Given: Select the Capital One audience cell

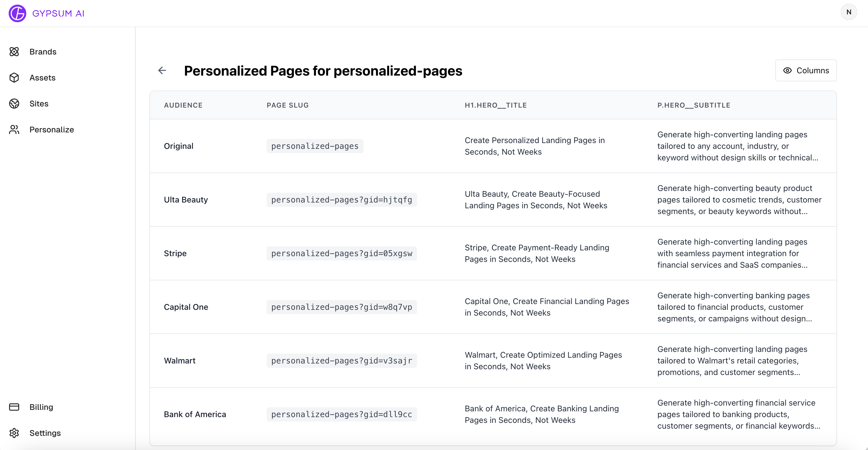Looking at the screenshot, I should pyautogui.click(x=186, y=307).
